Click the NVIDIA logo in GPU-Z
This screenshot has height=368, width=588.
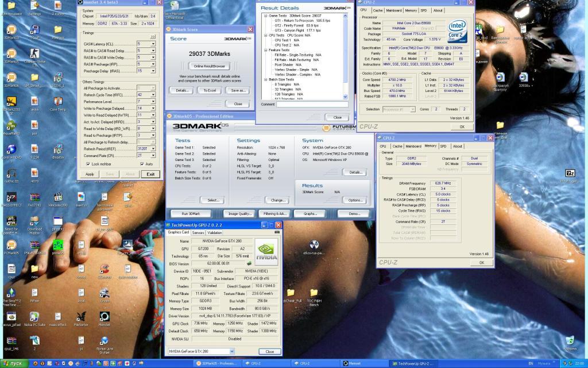[266, 252]
